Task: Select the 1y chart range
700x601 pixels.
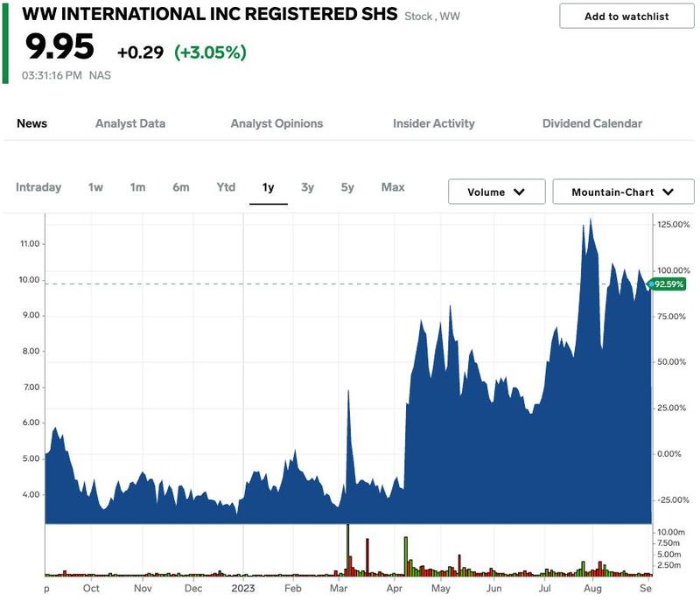Action: pyautogui.click(x=269, y=187)
